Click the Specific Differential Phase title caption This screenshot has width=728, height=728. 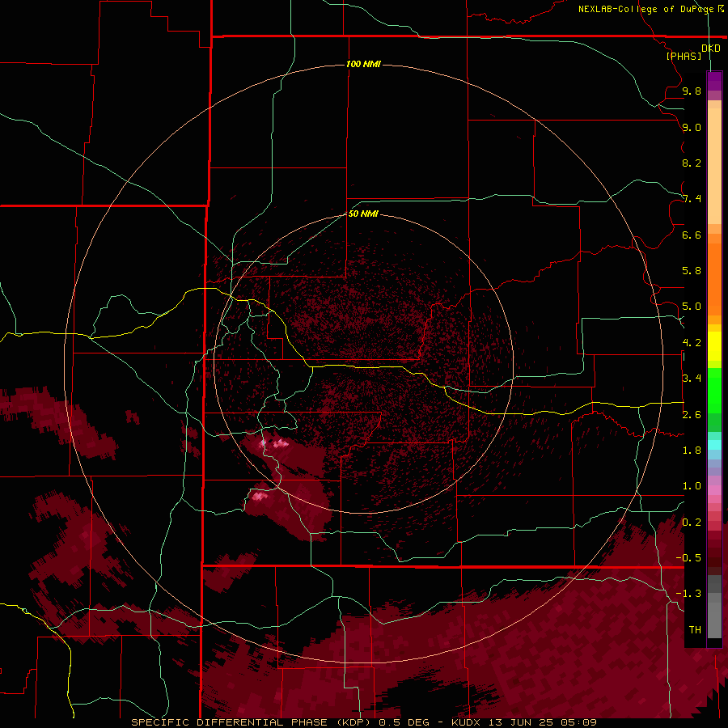(x=363, y=722)
